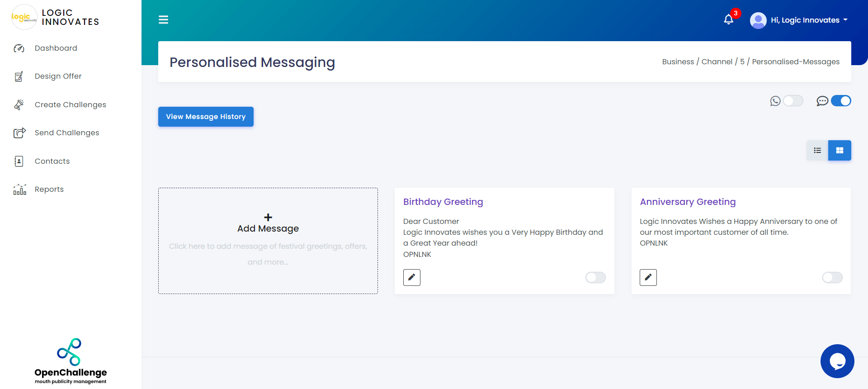868x389 pixels.
Task: Edit the Birthday Greeting message
Action: 412,277
